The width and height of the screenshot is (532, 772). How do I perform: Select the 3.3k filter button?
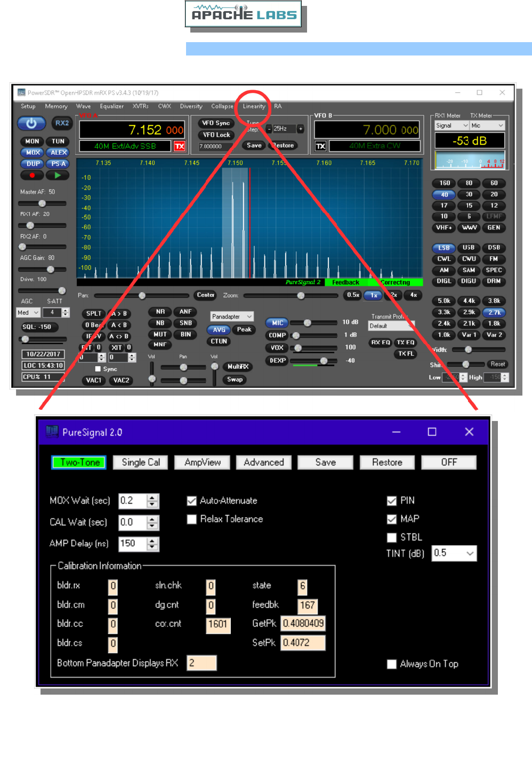(444, 312)
